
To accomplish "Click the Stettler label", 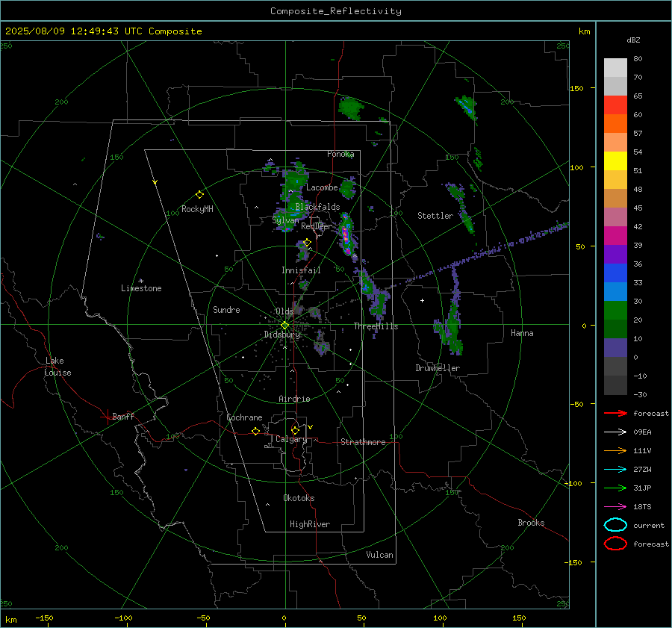I will point(435,216).
